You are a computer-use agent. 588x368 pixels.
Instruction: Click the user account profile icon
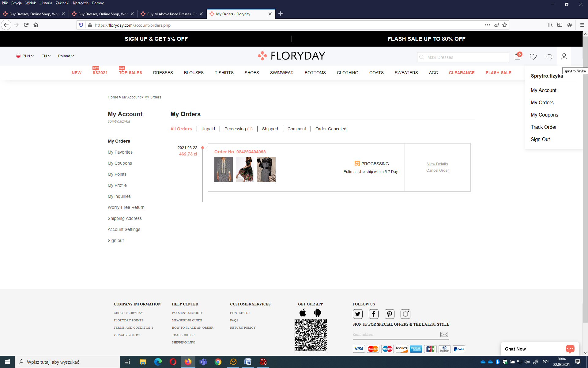click(564, 57)
